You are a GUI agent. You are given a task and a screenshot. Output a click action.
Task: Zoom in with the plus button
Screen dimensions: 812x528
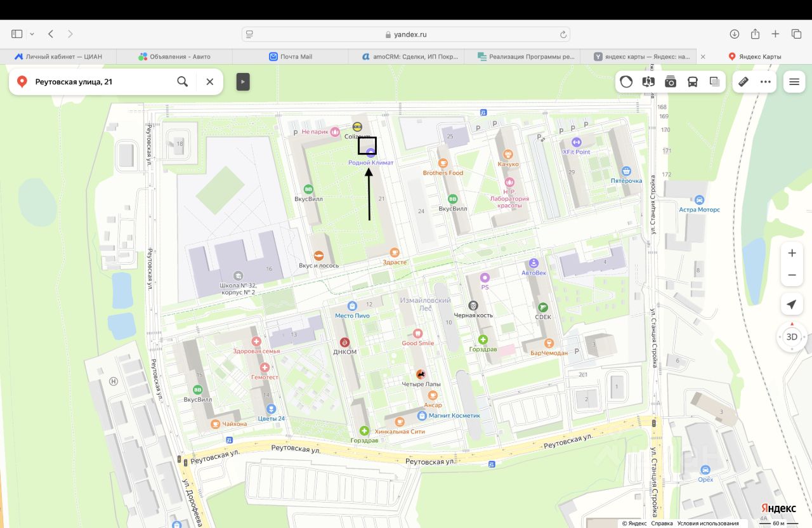pos(792,253)
